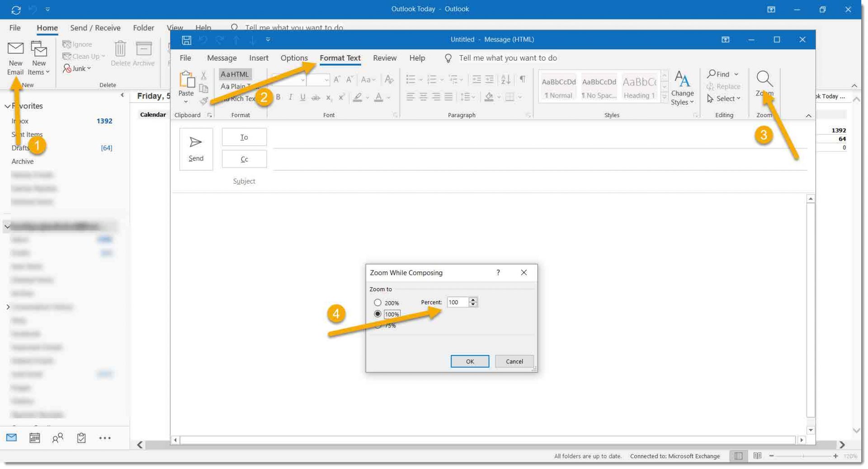Open the Review tab in message window
The image size is (868, 469).
tap(385, 58)
